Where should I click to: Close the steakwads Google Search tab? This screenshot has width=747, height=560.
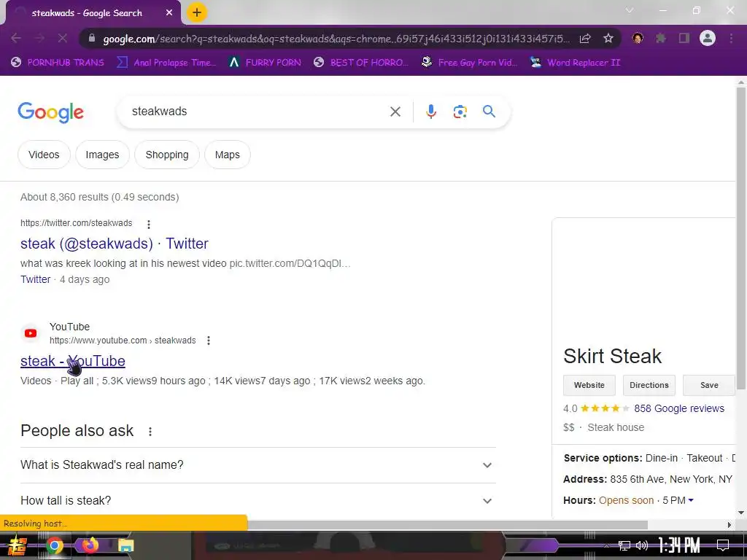point(169,13)
